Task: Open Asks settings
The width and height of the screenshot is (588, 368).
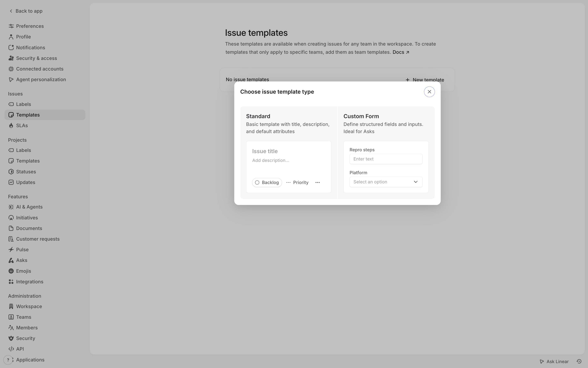Action: pos(45,260)
